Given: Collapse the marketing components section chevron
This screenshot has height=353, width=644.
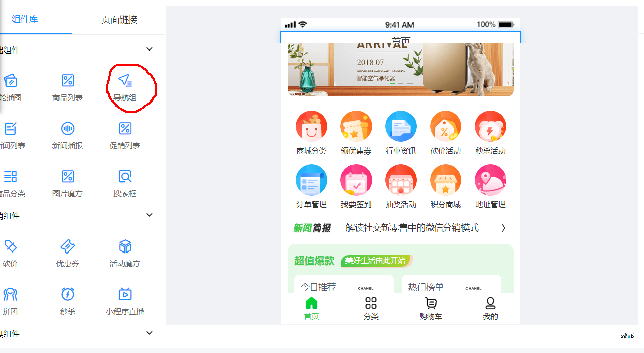Looking at the screenshot, I should point(149,215).
